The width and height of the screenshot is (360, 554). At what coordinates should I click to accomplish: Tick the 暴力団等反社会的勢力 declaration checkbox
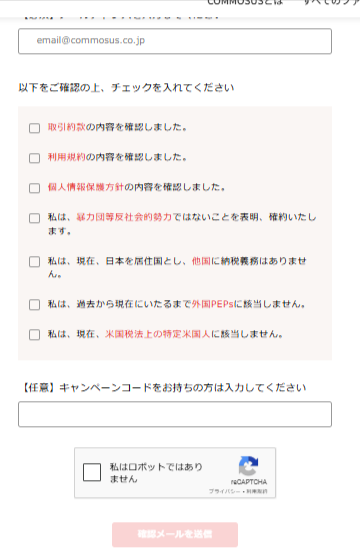pos(34,218)
